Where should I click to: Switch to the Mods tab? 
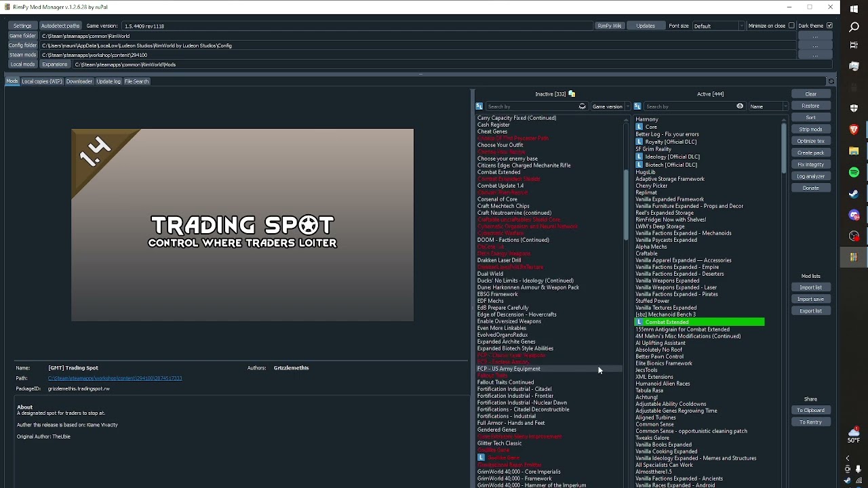click(x=12, y=81)
